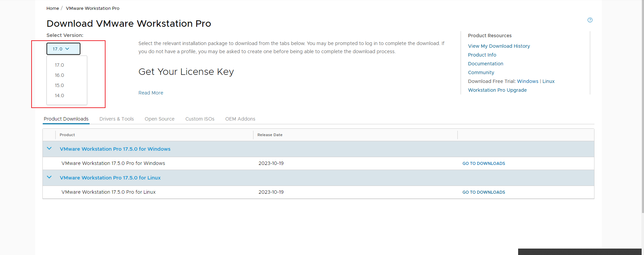Go to the Home breadcrumb link
Image resolution: width=644 pixels, height=255 pixels.
[53, 8]
